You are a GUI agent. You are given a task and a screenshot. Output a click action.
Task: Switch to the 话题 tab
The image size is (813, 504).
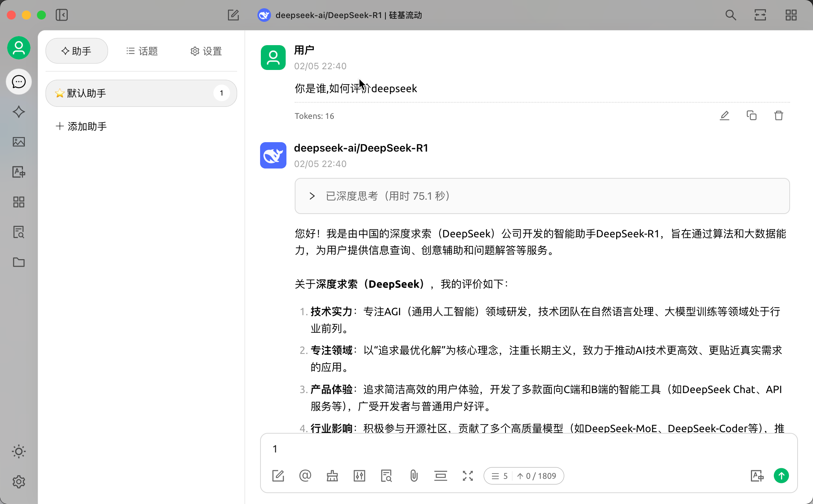point(142,51)
